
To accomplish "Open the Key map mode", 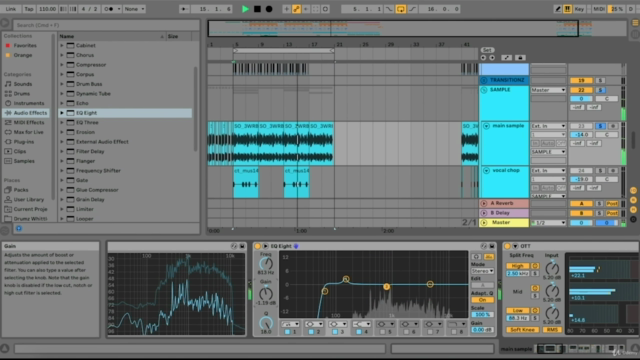I will 579,9.
